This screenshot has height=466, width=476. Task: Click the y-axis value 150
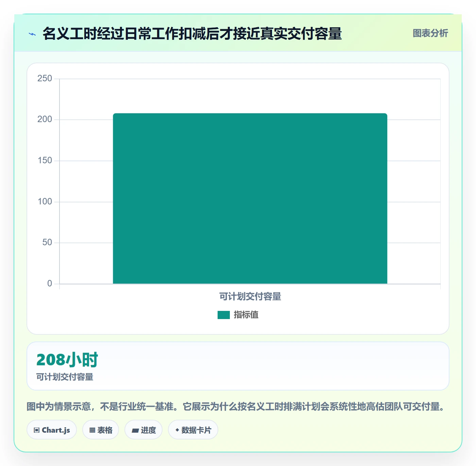pyautogui.click(x=45, y=161)
